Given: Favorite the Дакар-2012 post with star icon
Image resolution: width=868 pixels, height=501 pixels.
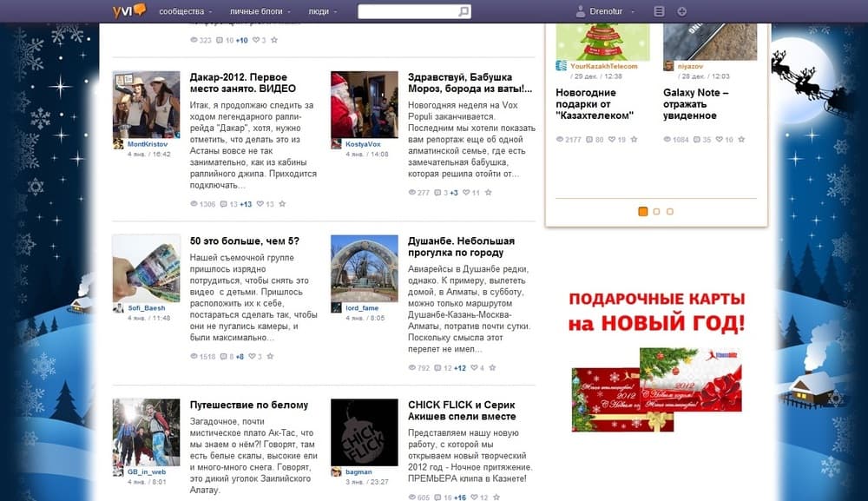Looking at the screenshot, I should click(282, 204).
